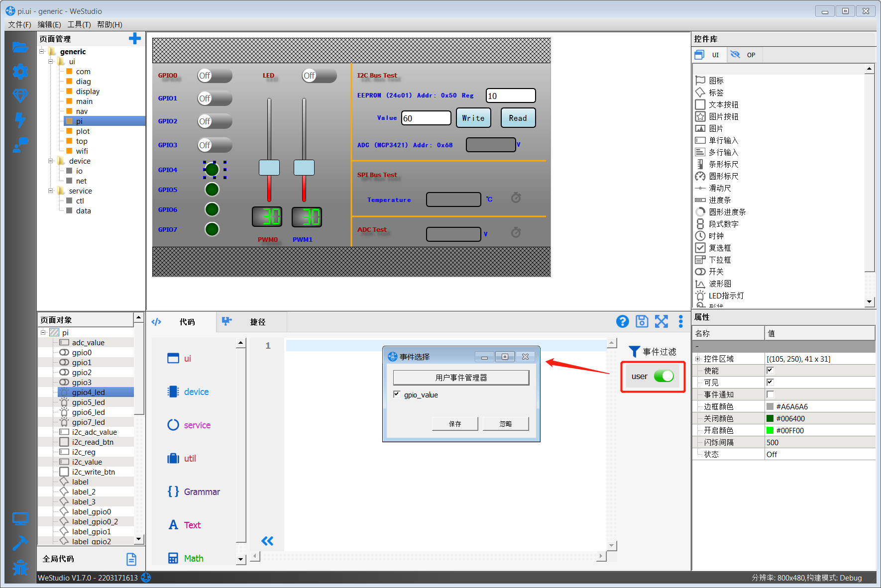Viewport: 881px width, 588px height.
Task: Expand the 控件区域 property row
Action: click(x=697, y=359)
